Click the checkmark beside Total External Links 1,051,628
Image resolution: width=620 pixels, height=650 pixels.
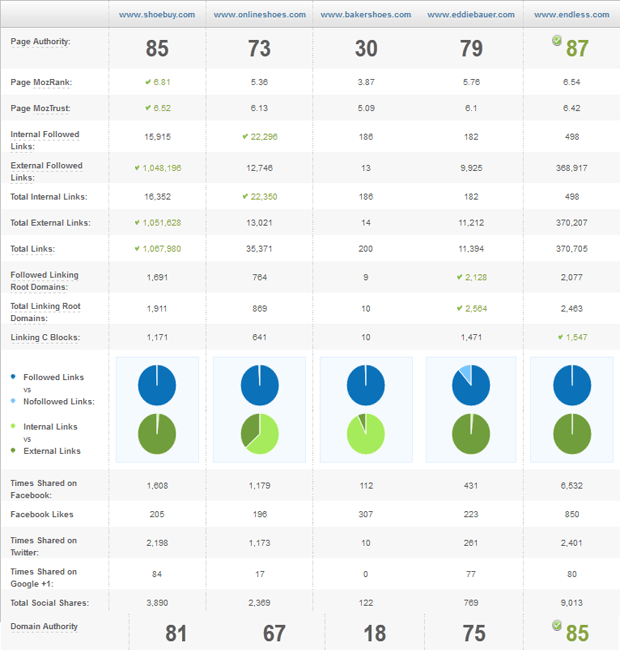point(137,223)
